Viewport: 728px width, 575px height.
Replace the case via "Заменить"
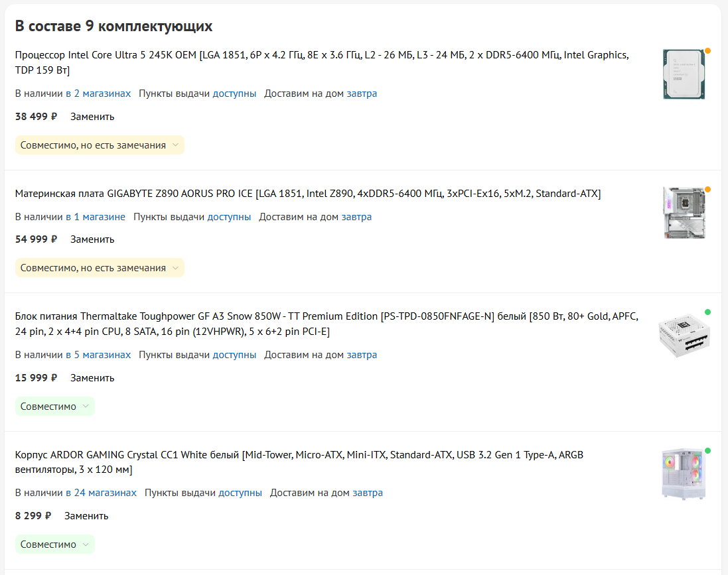point(86,515)
